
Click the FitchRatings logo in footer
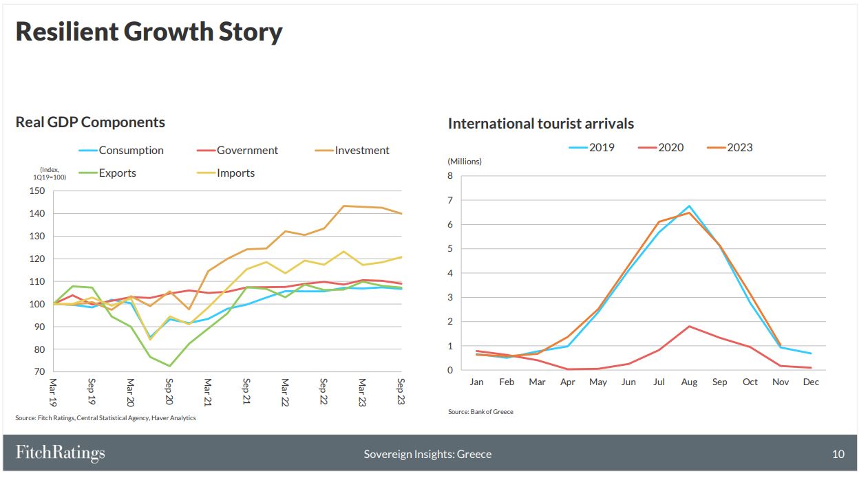tap(61, 453)
